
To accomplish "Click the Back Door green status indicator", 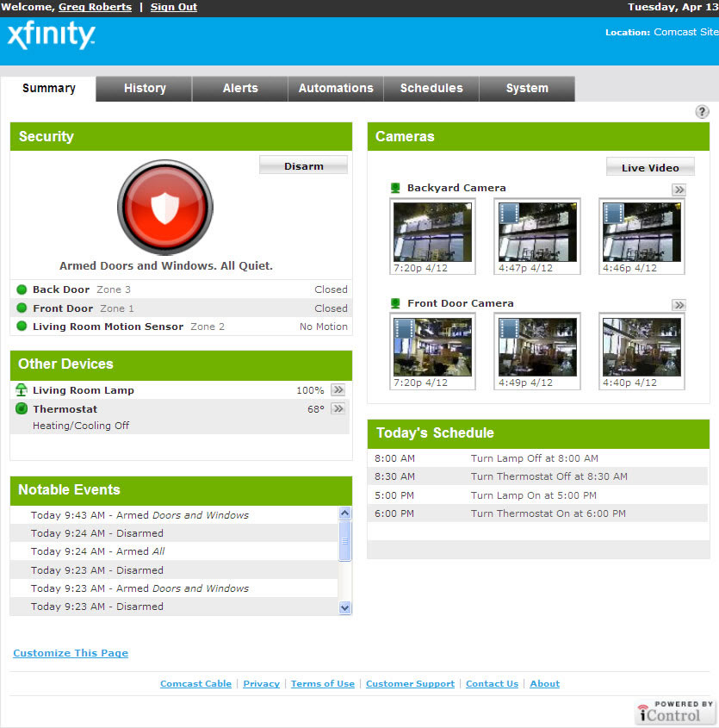I will pos(22,289).
